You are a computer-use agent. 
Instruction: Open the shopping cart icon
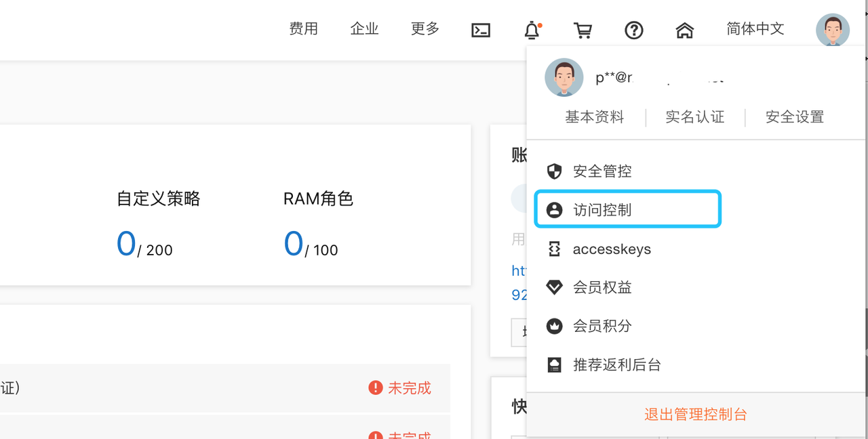coord(583,30)
